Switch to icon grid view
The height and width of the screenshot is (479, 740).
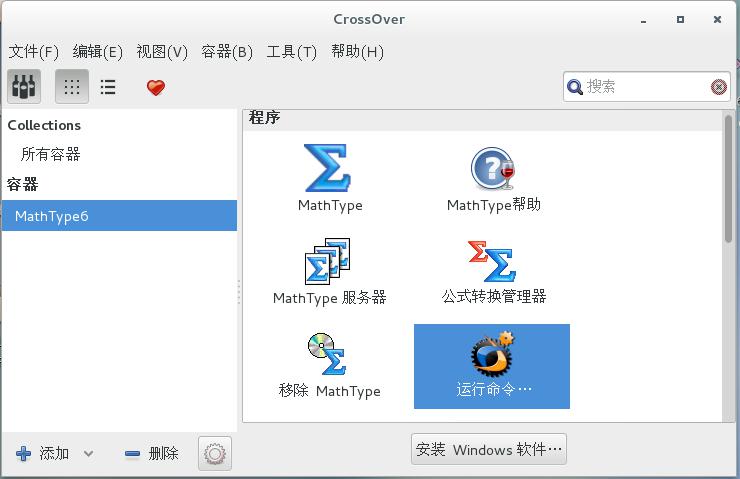pyautogui.click(x=72, y=86)
